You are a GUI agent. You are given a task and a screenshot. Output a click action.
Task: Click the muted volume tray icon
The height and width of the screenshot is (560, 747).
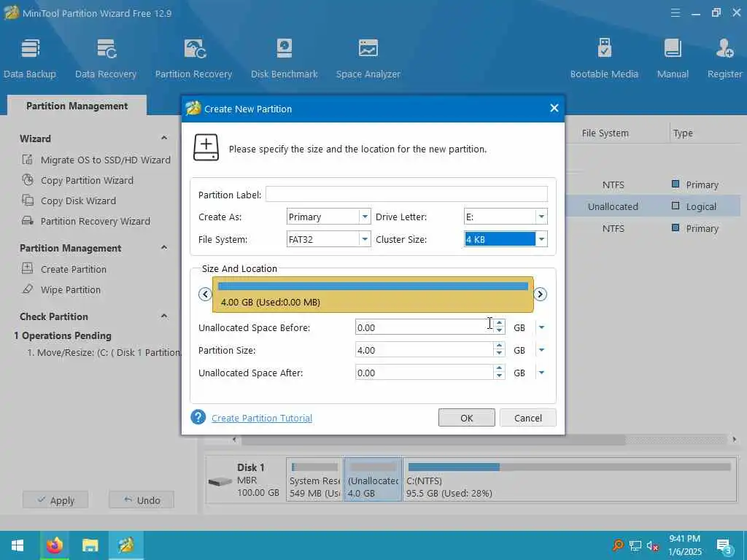[x=652, y=545]
